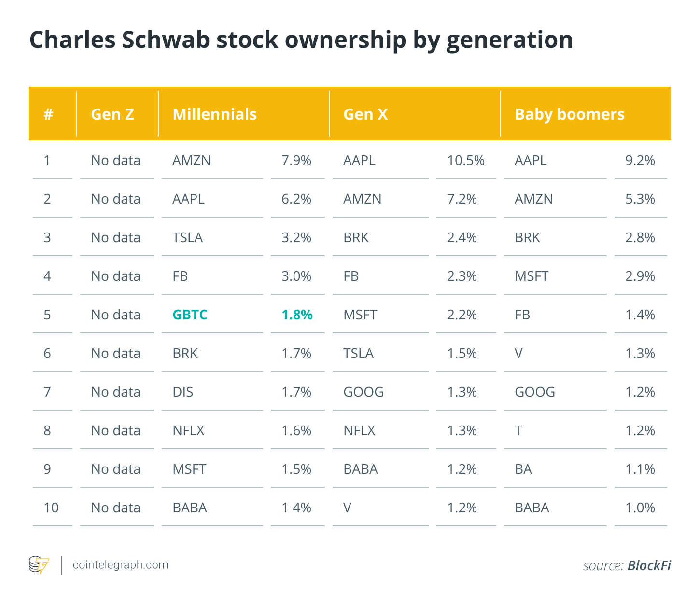Image resolution: width=700 pixels, height=604 pixels.
Task: Select rank number 10 cell
Action: pyautogui.click(x=51, y=508)
